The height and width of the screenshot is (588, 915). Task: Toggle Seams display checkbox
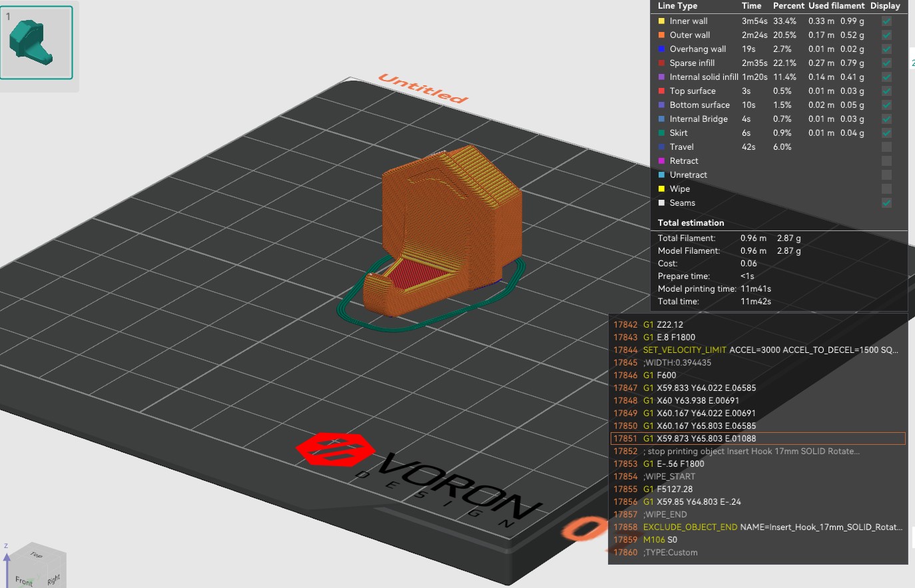point(886,203)
